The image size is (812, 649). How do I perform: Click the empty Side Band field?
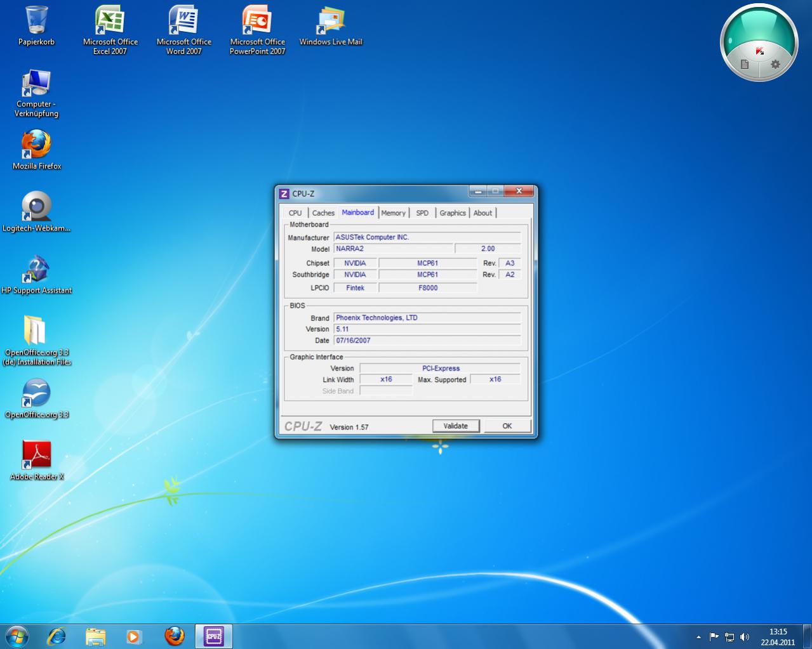tap(386, 391)
